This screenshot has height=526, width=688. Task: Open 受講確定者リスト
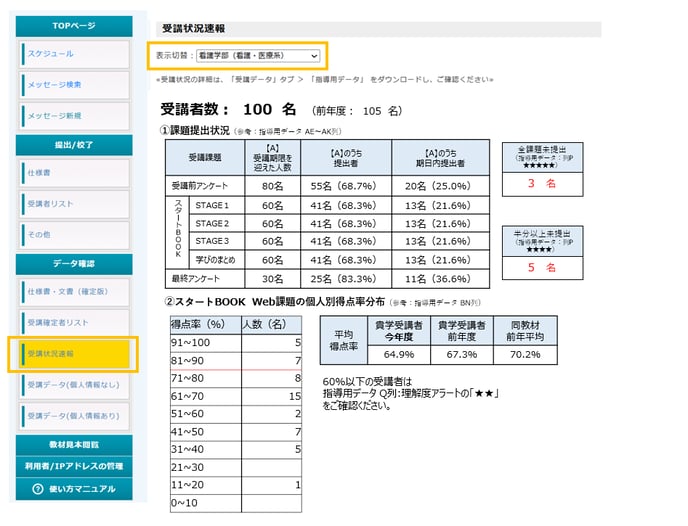[x=74, y=322]
